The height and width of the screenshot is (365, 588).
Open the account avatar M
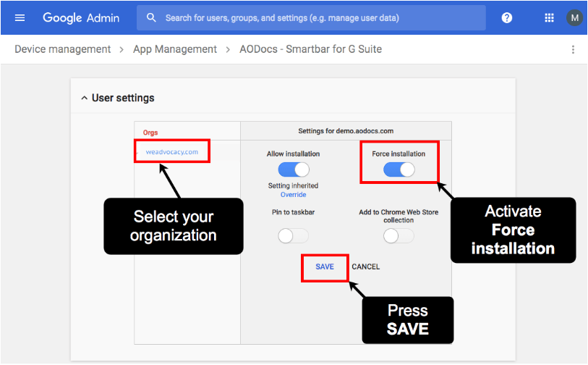[x=574, y=17]
